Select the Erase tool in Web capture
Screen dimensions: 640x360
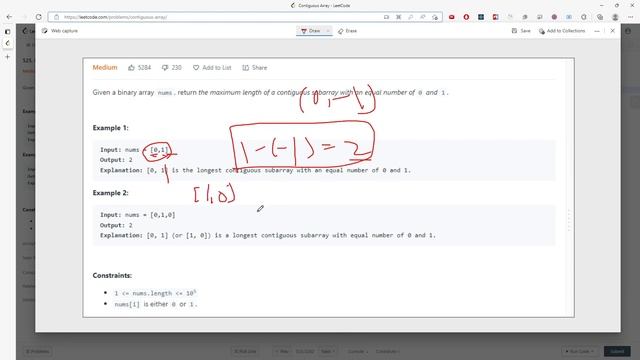click(347, 31)
